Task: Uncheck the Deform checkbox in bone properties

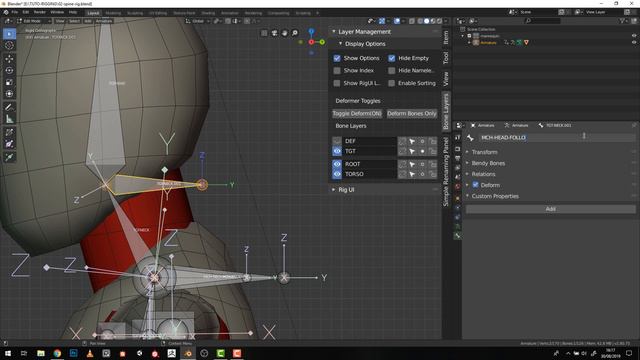Action: 476,185
